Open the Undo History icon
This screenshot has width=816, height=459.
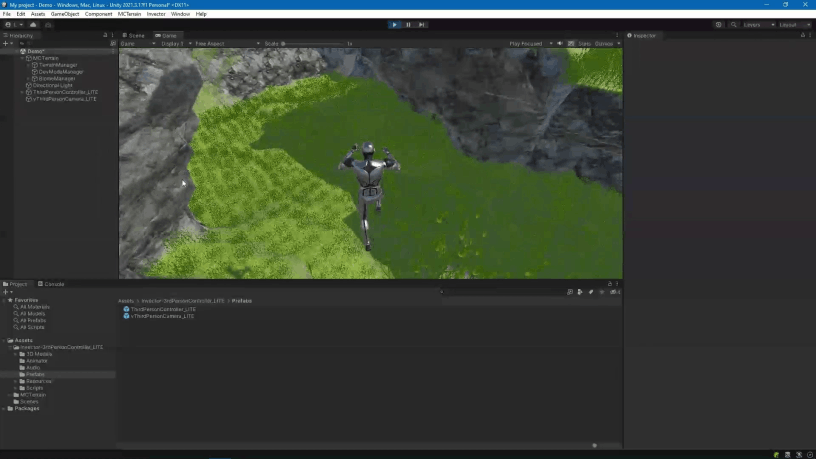click(718, 24)
